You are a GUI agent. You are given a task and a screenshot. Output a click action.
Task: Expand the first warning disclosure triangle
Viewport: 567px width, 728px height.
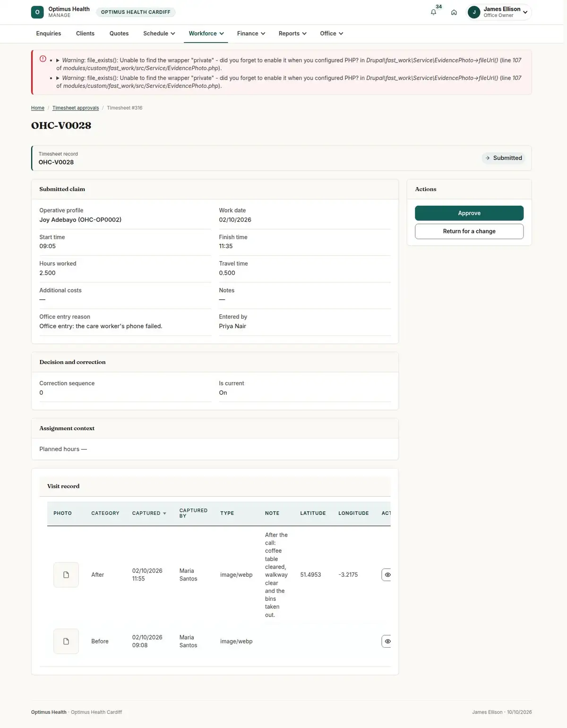point(58,61)
